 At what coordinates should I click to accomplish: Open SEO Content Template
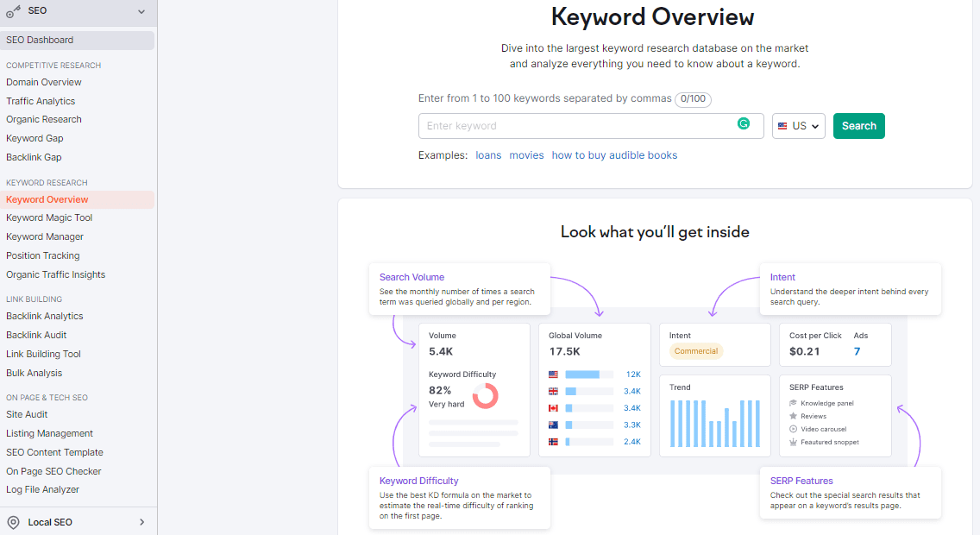tap(54, 452)
